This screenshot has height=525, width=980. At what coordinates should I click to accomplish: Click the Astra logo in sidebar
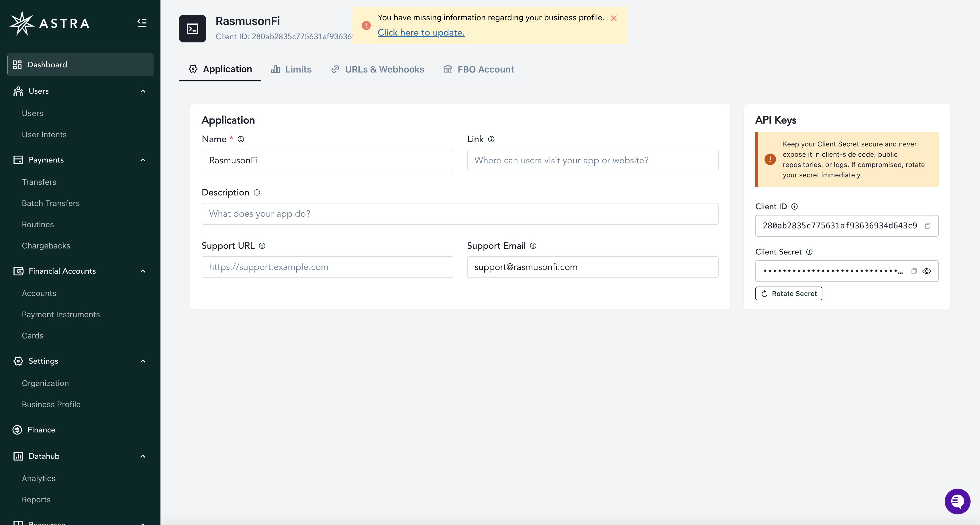point(50,23)
